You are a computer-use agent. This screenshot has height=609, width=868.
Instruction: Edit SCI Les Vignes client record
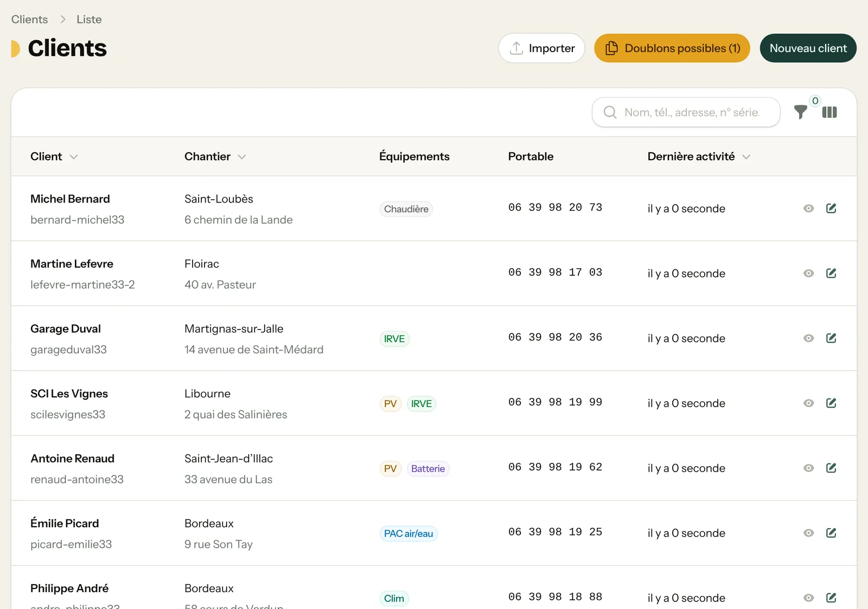(831, 403)
